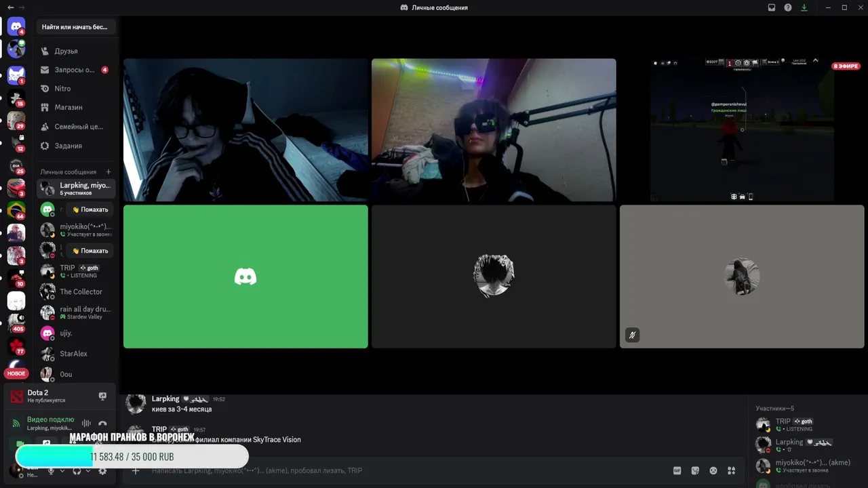Open the miyokiko direct message
The width and height of the screenshot is (868, 488).
point(76,230)
